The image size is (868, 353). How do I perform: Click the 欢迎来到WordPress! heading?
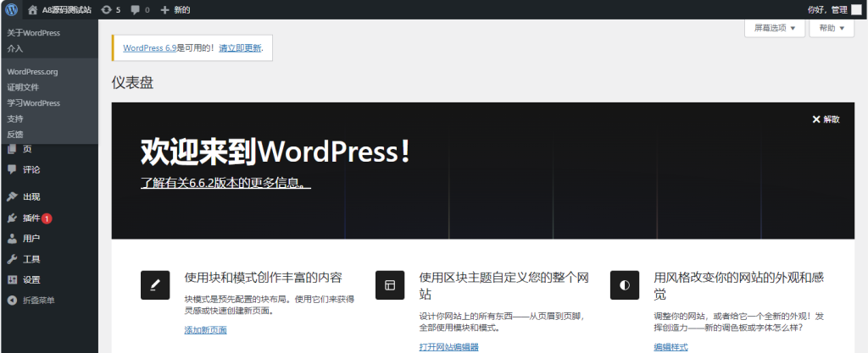click(x=275, y=152)
